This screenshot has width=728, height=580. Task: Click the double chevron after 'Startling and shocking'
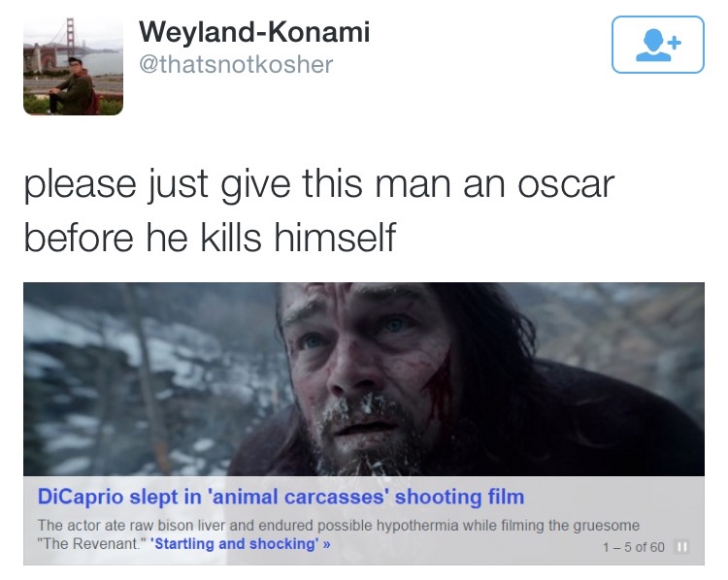pos(327,543)
